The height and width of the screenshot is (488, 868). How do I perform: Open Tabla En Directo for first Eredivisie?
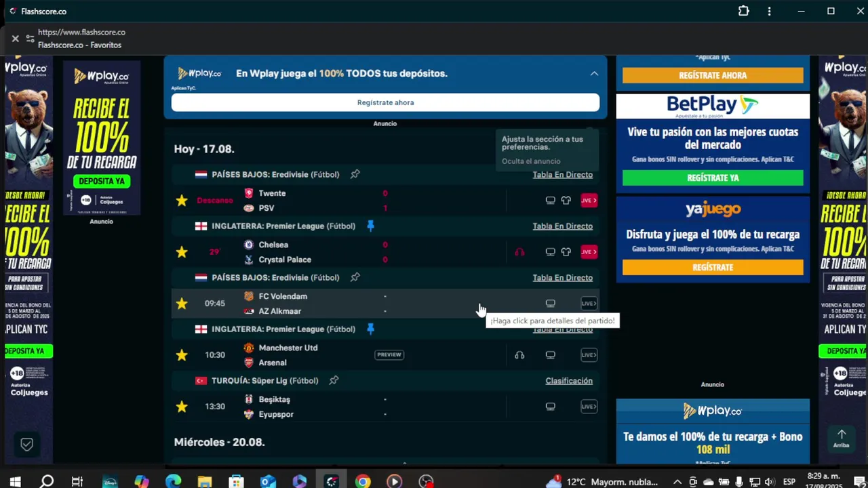click(x=563, y=174)
